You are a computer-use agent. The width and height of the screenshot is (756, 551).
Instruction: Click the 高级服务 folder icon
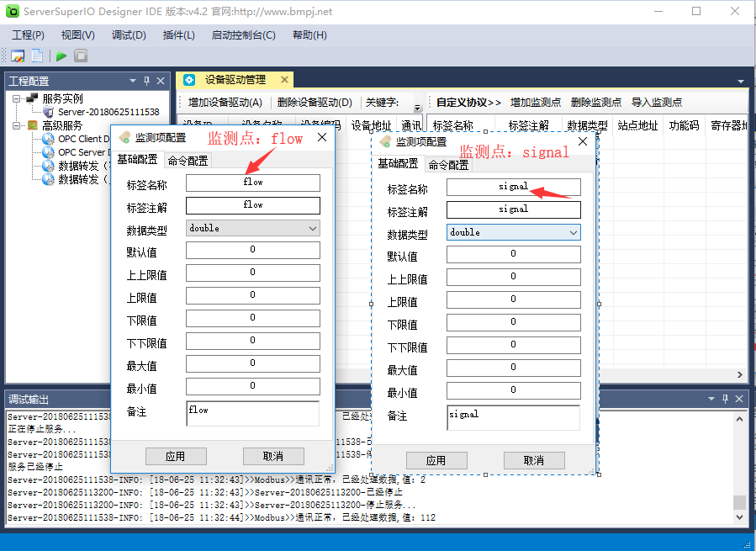tap(32, 125)
